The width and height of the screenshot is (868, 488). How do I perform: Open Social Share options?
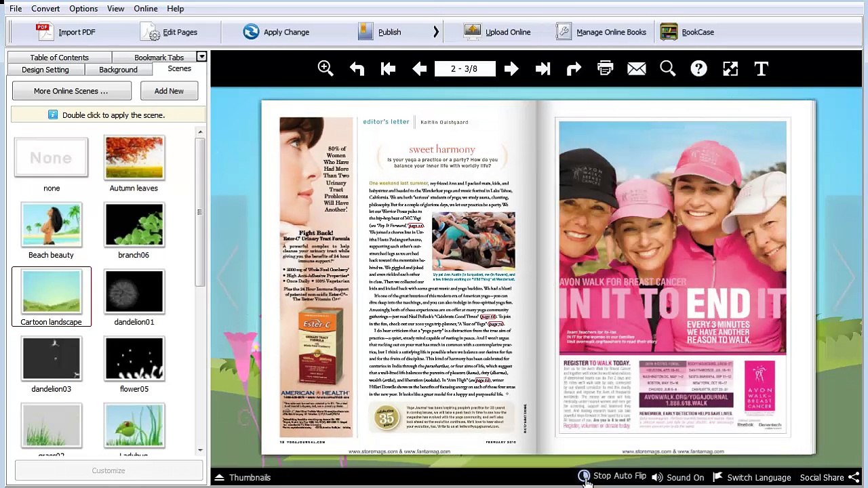[829, 477]
